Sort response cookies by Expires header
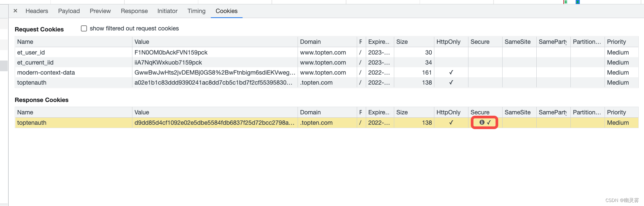This screenshot has width=644, height=206. pyautogui.click(x=380, y=112)
